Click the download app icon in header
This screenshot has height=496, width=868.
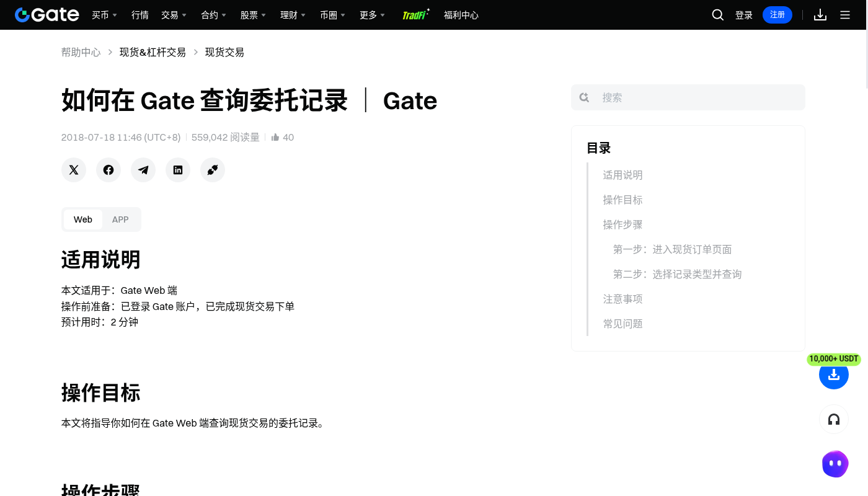pos(820,15)
